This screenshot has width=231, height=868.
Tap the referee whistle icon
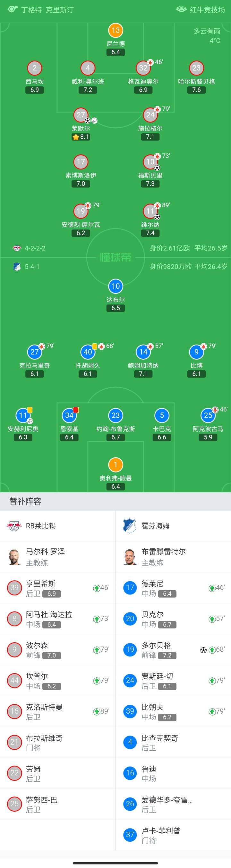(x=13, y=9)
